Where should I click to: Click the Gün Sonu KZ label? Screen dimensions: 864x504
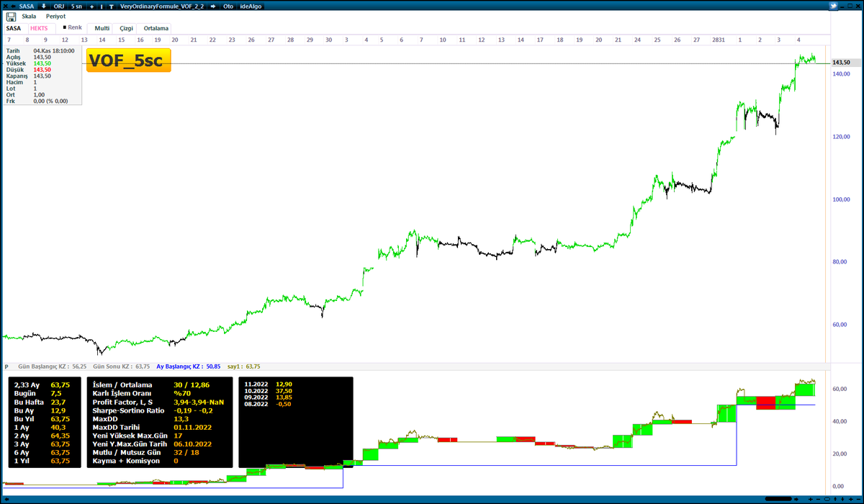pos(122,366)
